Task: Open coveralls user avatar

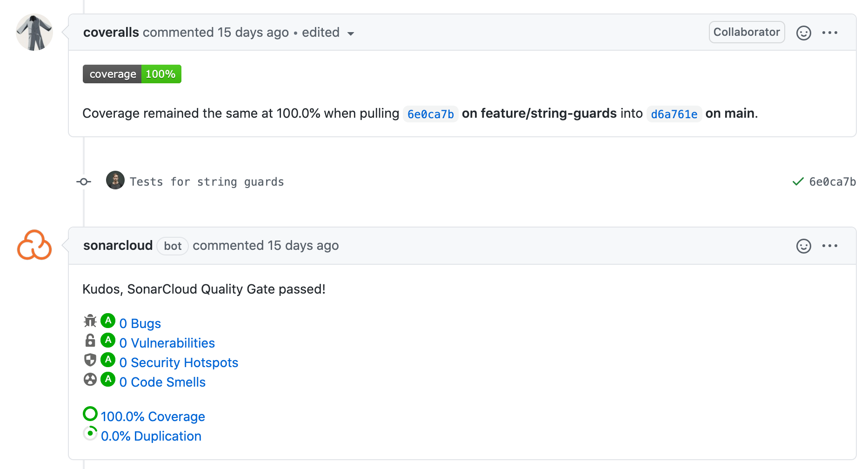Action: [x=34, y=32]
